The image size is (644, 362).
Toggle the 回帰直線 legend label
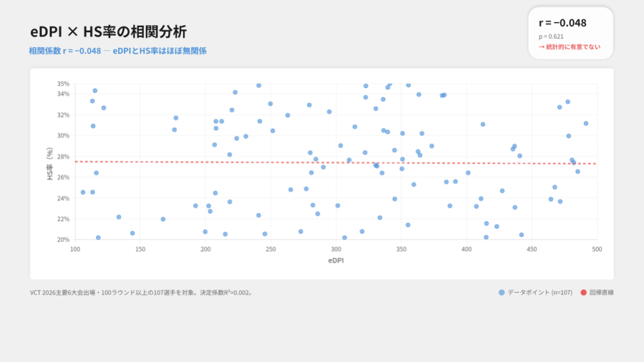[601, 292]
